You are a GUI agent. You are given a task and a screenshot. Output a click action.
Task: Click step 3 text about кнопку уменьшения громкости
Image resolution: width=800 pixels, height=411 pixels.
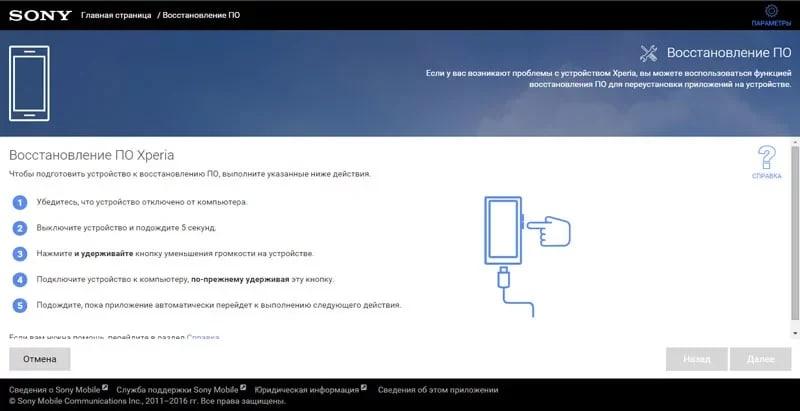pos(175,253)
